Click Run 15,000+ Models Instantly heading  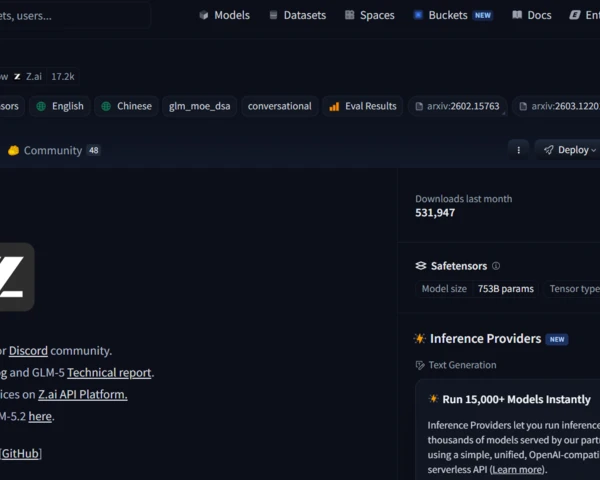point(517,400)
